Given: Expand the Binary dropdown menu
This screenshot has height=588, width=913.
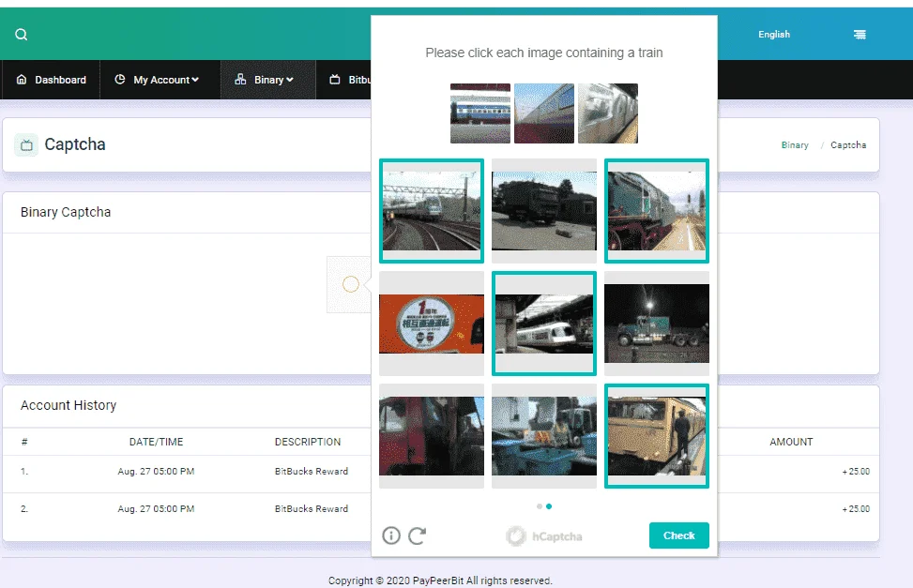Looking at the screenshot, I should click(267, 80).
